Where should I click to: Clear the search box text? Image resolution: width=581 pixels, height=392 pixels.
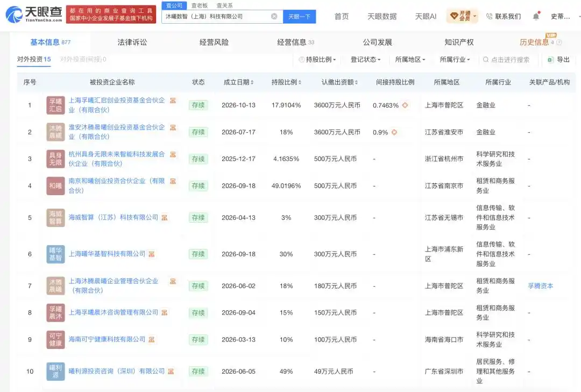pyautogui.click(x=274, y=16)
